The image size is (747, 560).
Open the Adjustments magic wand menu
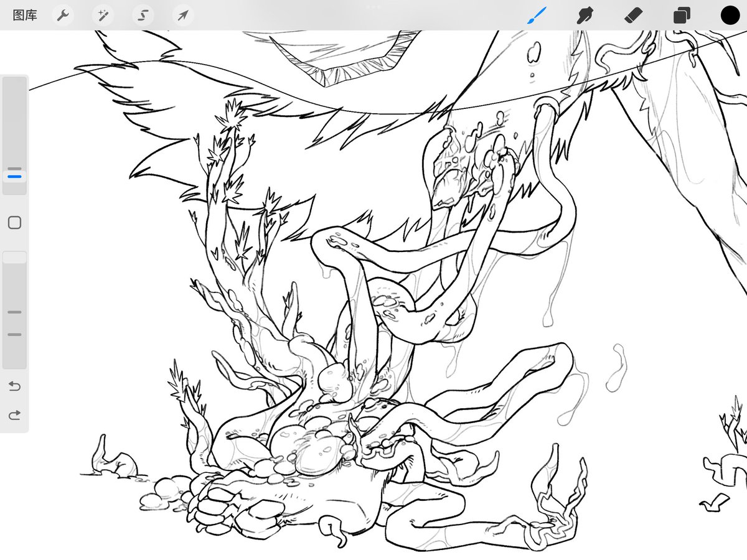coord(103,16)
